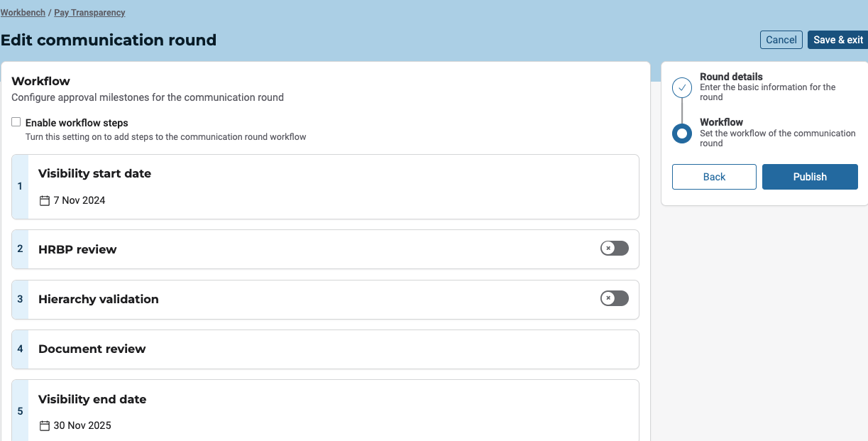
Task: Go to Workbench breadcrumb
Action: (23, 13)
